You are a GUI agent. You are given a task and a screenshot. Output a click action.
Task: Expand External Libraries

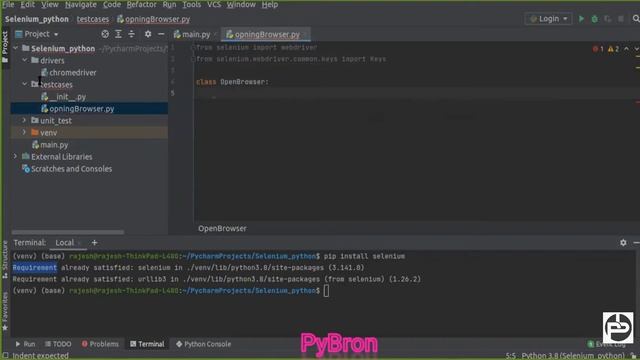[x=15, y=156]
